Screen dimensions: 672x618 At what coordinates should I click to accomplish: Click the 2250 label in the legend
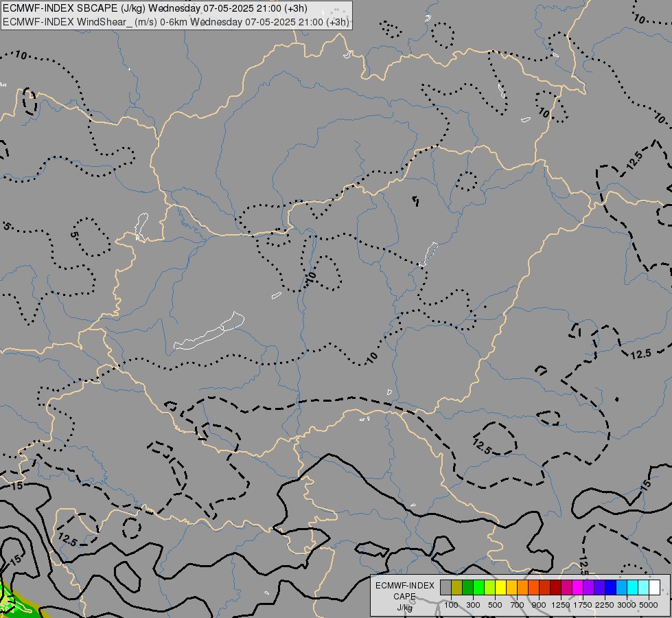pyautogui.click(x=605, y=605)
